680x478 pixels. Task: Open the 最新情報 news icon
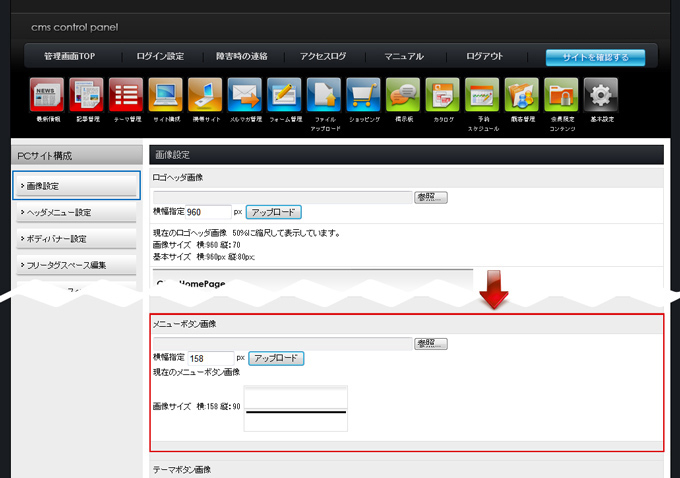tap(47, 96)
